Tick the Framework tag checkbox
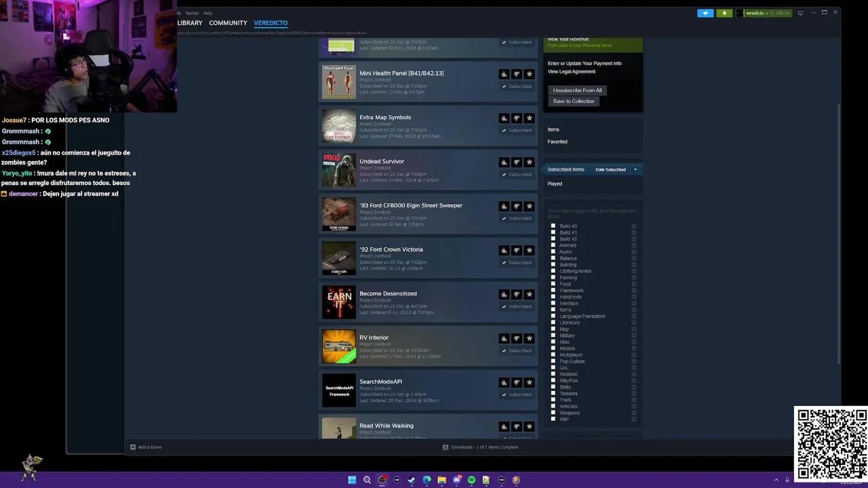 click(x=553, y=290)
